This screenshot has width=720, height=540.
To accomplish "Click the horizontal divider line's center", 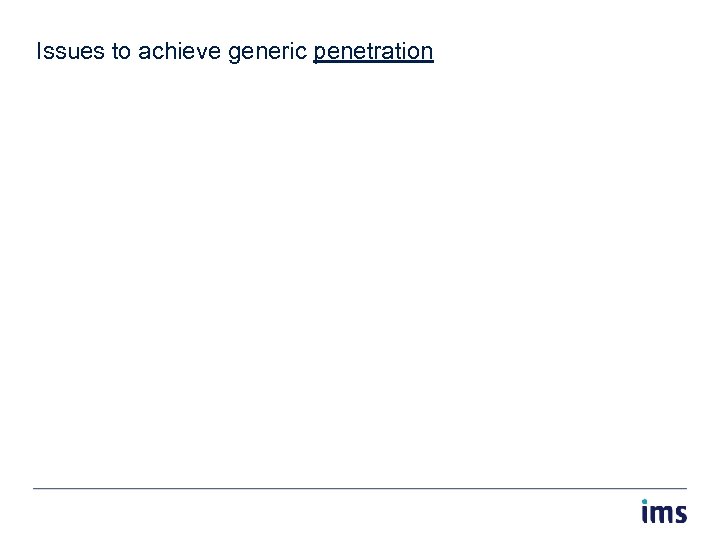I will tap(360, 488).
